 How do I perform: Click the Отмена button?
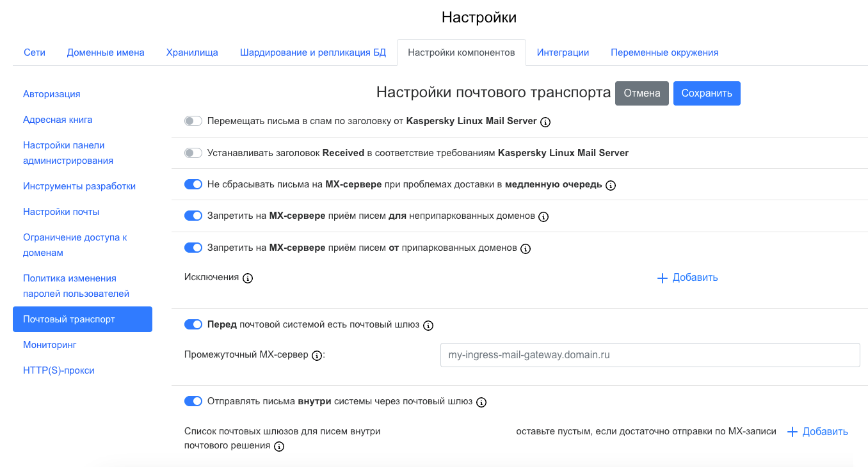[641, 93]
